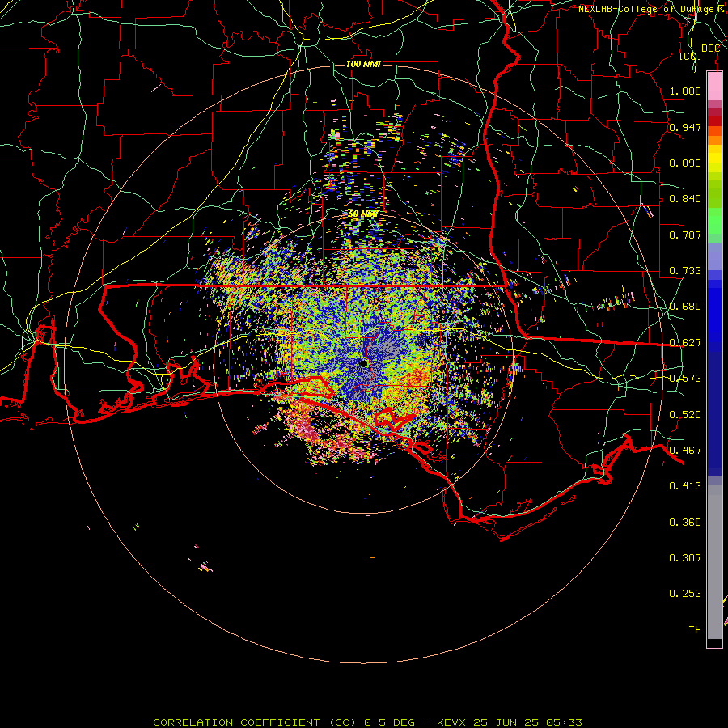The height and width of the screenshot is (728, 728).
Task: Click the black radar site dot at center
Action: click(363, 363)
